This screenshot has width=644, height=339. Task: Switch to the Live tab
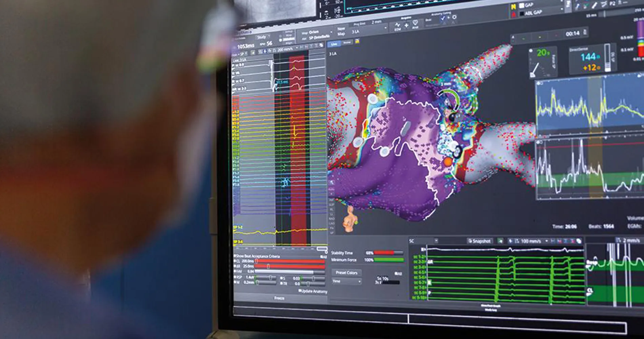[x=334, y=44]
